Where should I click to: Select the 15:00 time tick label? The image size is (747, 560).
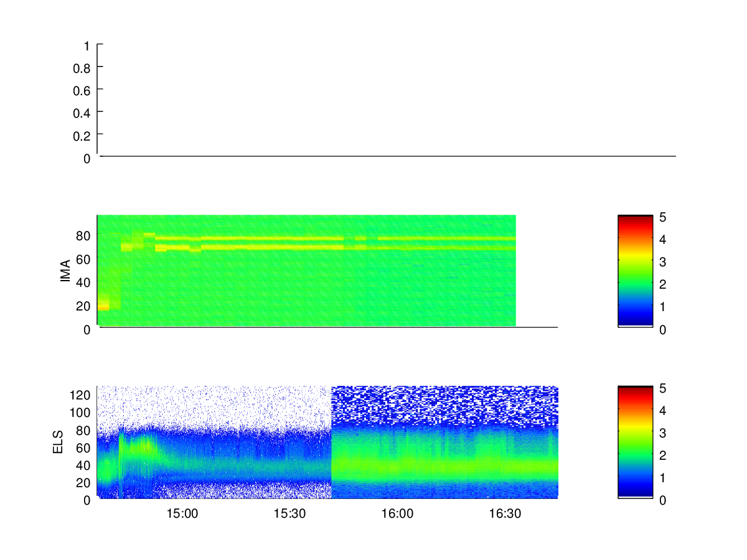(x=182, y=514)
